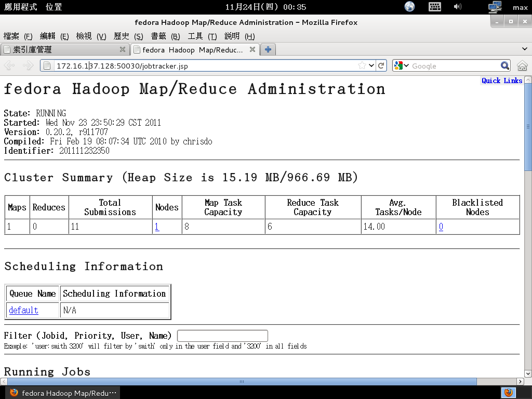
Task: Click the page icon in address bar
Action: pos(47,65)
